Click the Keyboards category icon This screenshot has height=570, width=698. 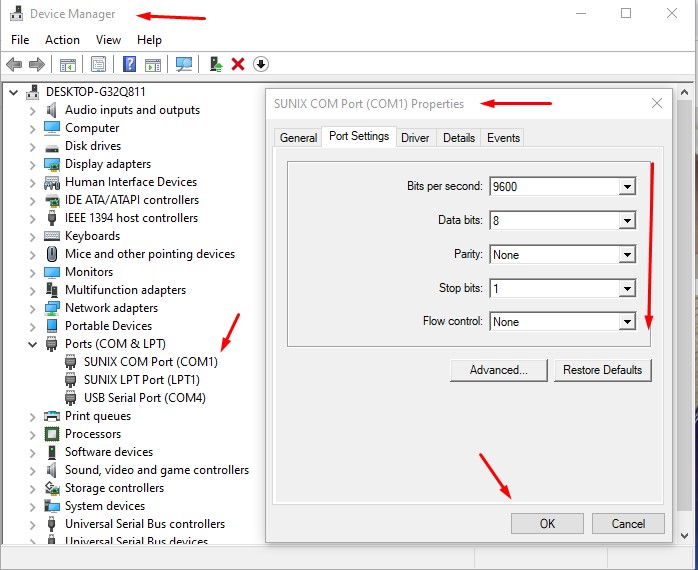52,236
